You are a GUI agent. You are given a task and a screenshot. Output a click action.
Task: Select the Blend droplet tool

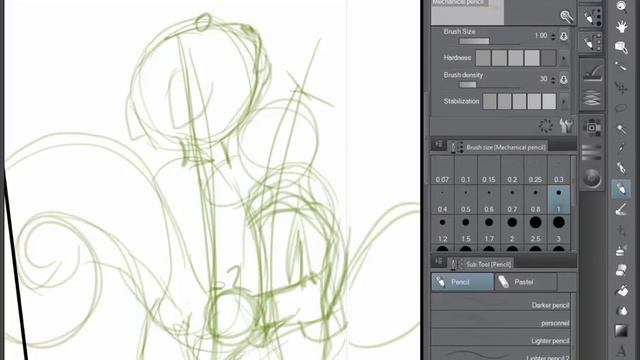click(x=621, y=311)
